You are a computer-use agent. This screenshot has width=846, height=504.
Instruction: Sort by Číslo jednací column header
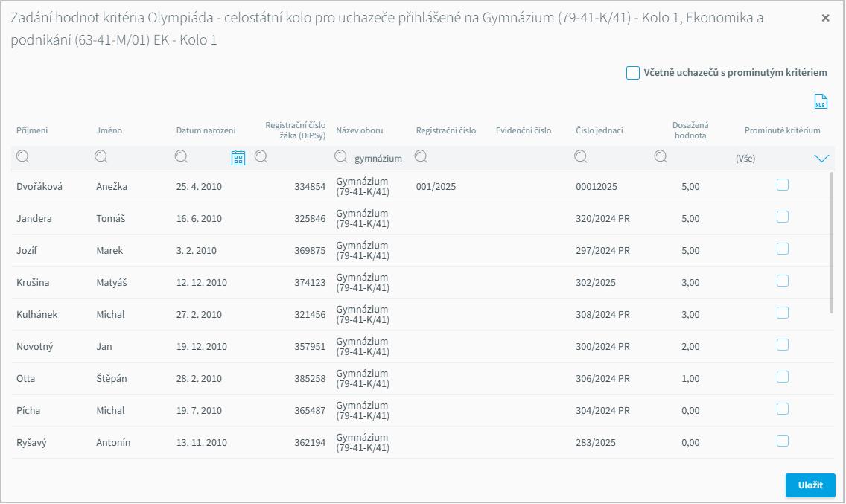click(x=599, y=130)
